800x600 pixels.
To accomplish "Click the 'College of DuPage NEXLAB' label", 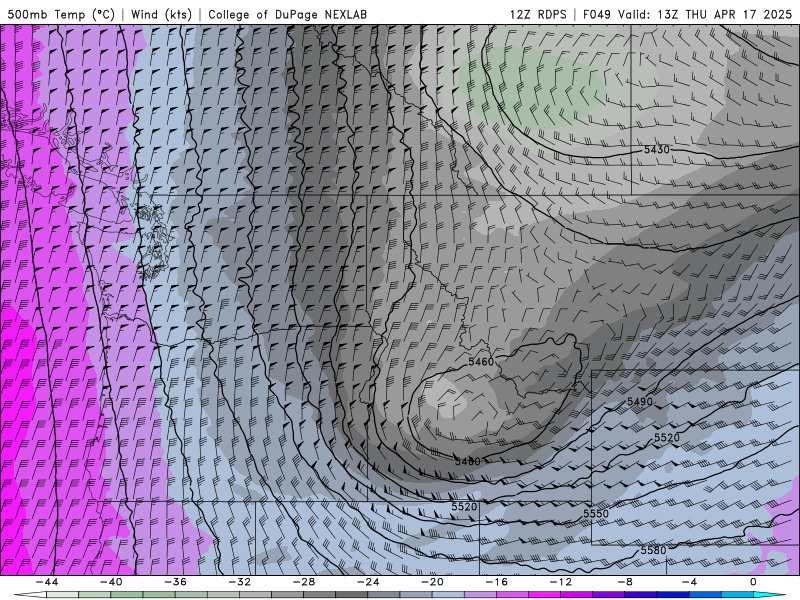I will click(x=287, y=14).
